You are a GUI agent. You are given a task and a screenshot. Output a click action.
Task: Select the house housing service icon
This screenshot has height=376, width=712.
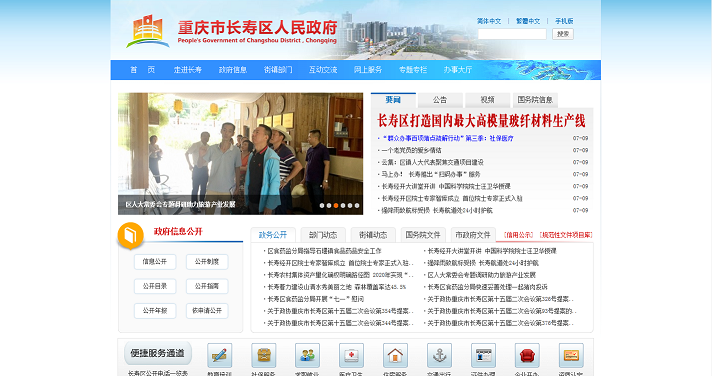click(395, 355)
